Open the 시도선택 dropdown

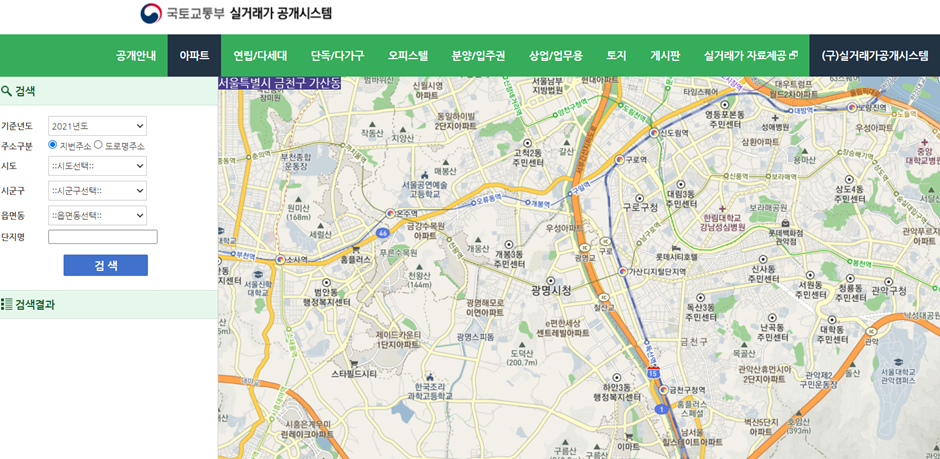pyautogui.click(x=98, y=165)
